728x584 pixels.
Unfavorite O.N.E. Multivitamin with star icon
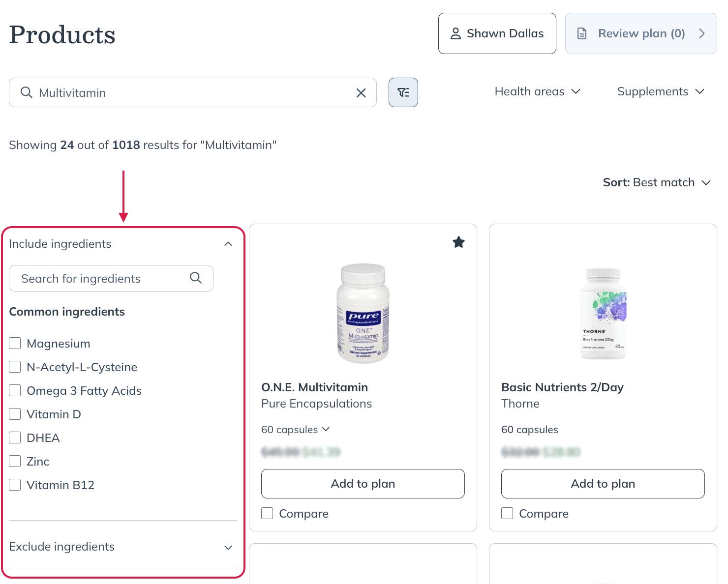click(x=458, y=242)
